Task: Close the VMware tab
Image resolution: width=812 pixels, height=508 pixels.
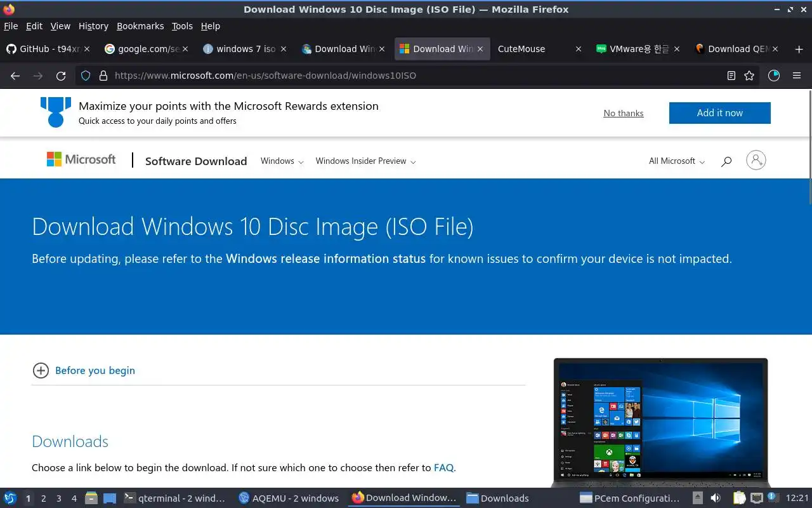Action: (677, 49)
